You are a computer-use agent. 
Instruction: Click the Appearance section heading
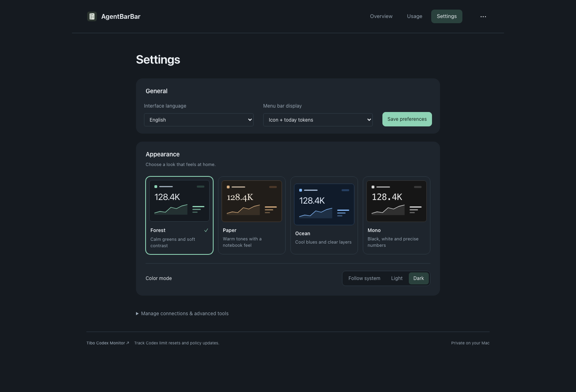[x=162, y=154]
